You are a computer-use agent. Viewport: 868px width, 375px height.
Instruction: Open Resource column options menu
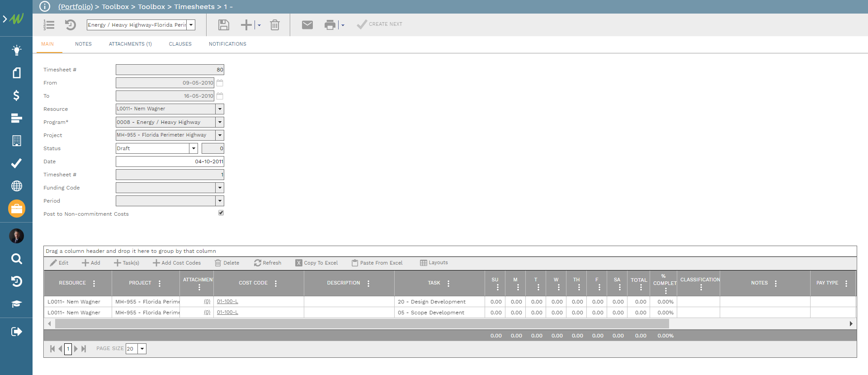pos(94,284)
